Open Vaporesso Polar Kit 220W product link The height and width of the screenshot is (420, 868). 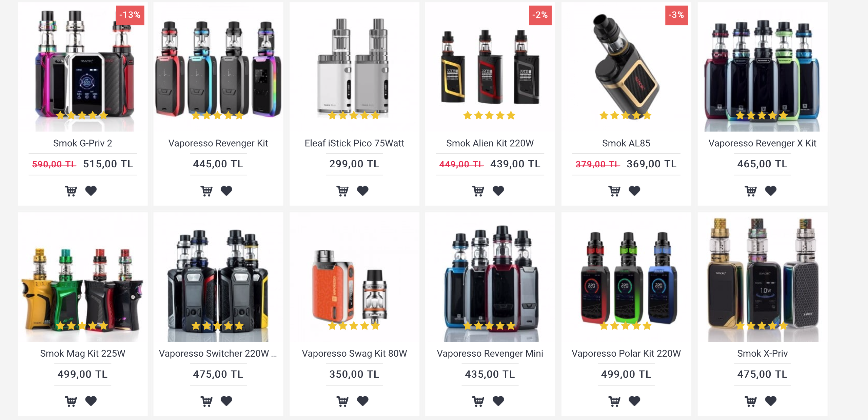626,354
